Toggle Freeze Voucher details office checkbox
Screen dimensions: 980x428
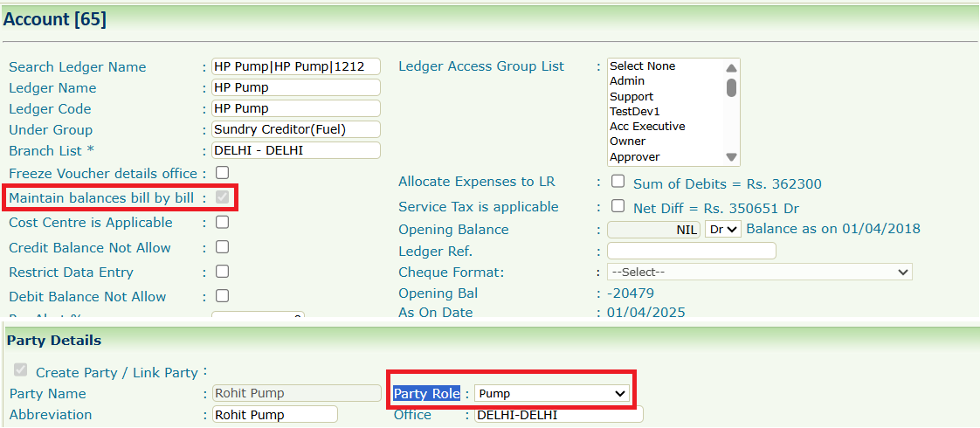point(223,173)
